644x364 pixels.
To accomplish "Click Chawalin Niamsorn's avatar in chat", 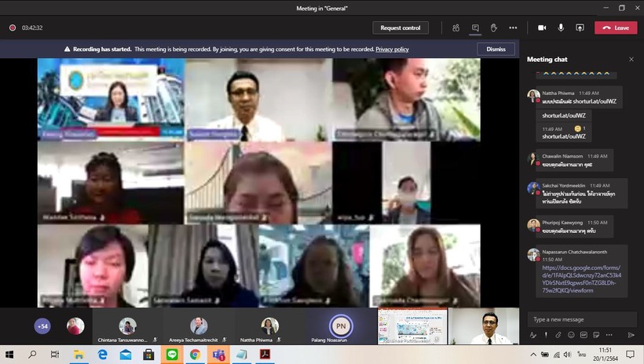I will [x=533, y=158].
